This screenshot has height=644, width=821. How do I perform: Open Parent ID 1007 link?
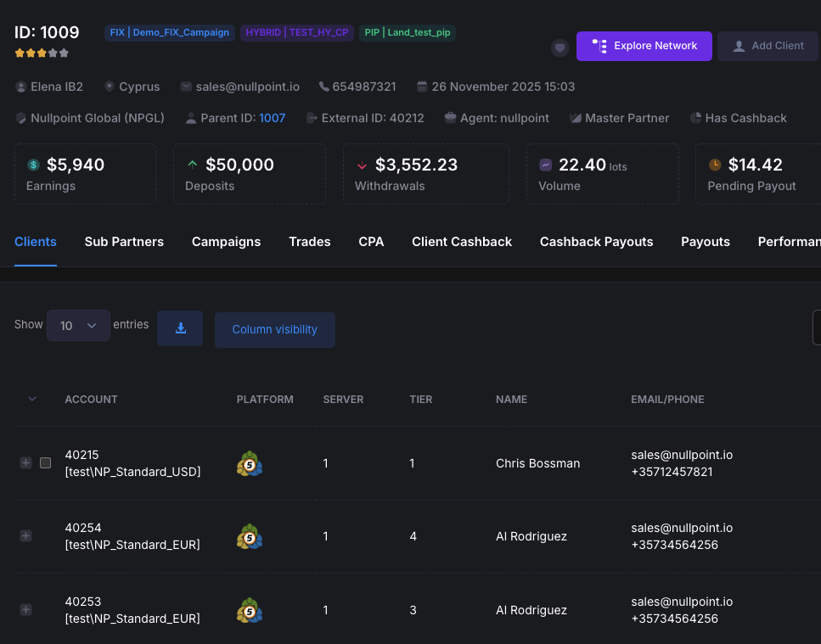[272, 118]
